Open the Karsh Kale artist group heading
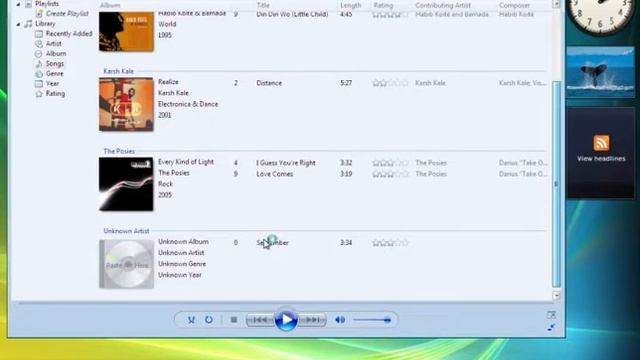 [x=118, y=71]
